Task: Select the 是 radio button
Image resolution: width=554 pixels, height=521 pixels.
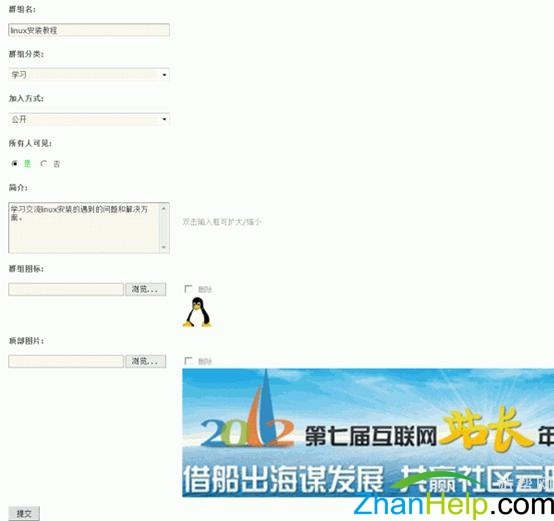Action: [x=14, y=164]
